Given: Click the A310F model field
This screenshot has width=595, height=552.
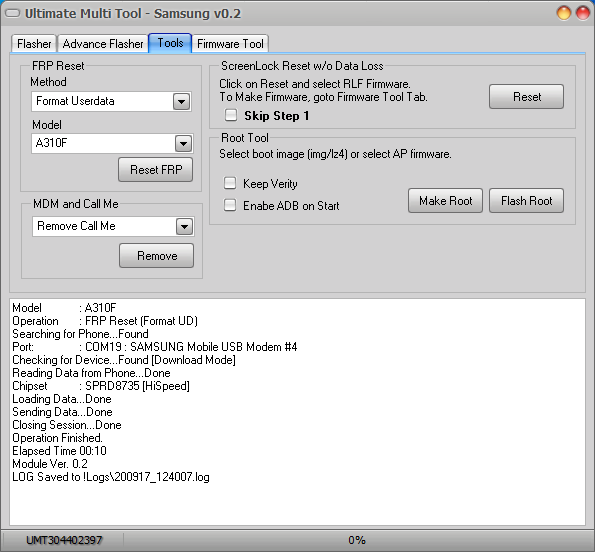Looking at the screenshot, I should click(x=112, y=143).
